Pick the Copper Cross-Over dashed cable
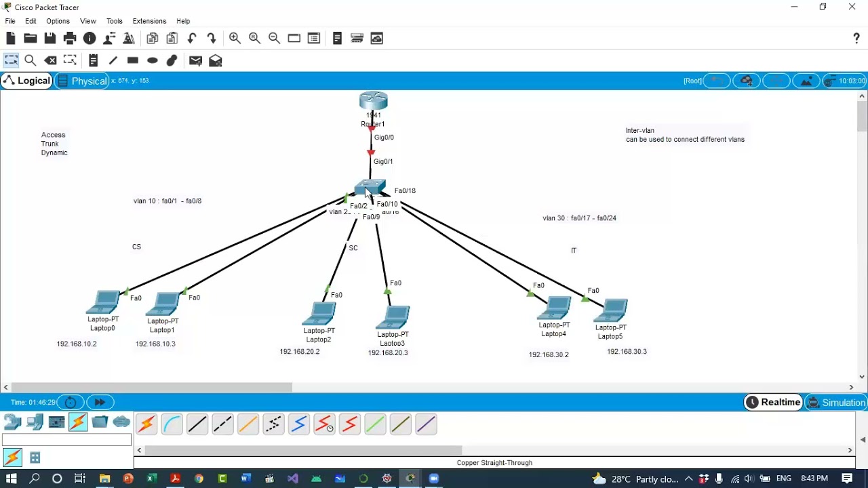The image size is (868, 488). pos(222,424)
